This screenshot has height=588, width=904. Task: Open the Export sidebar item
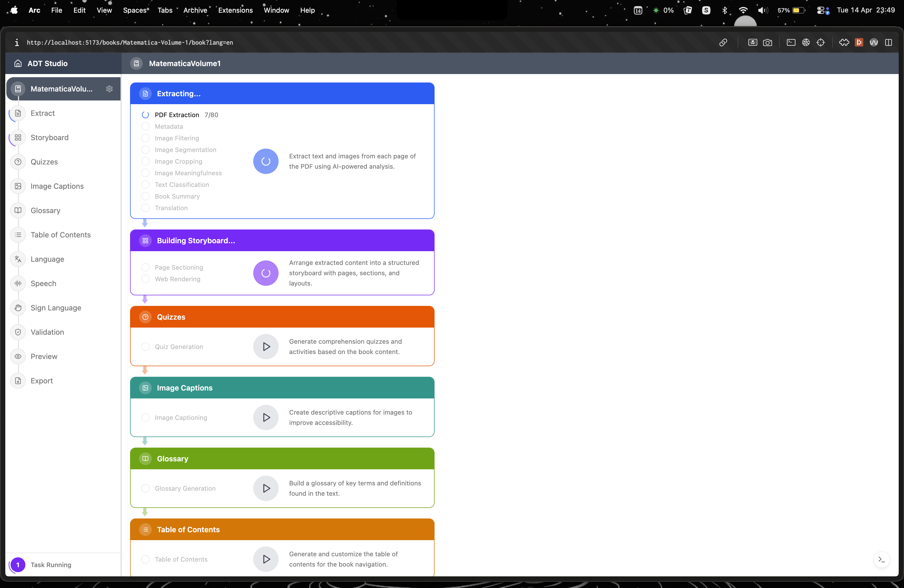pyautogui.click(x=63, y=381)
